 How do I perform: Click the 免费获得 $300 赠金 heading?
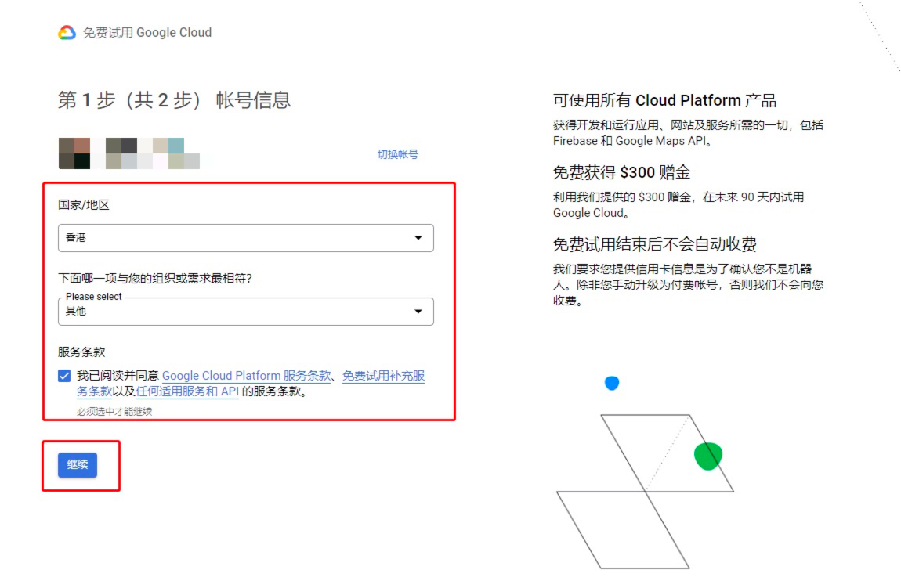point(622,172)
